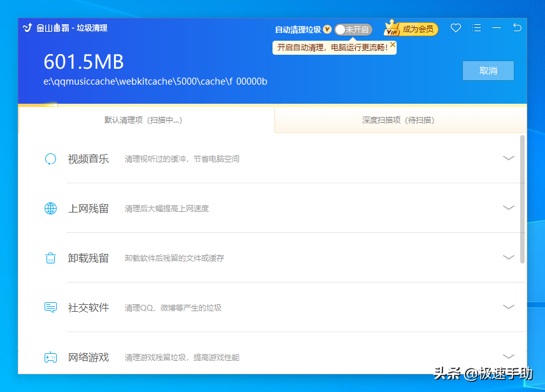Click the 社交软件 chat bubble icon
545x392 pixels.
[50, 307]
